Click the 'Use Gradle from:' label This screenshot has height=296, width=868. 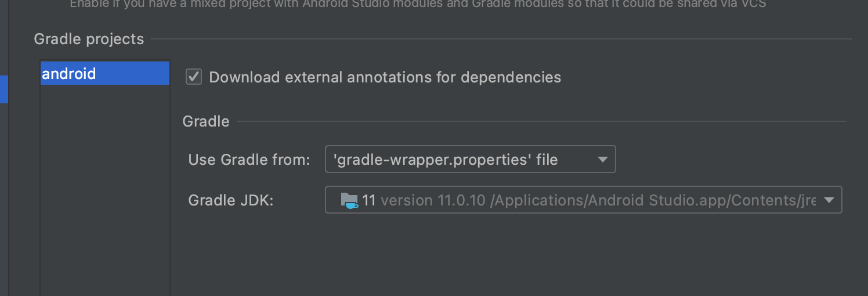[249, 160]
